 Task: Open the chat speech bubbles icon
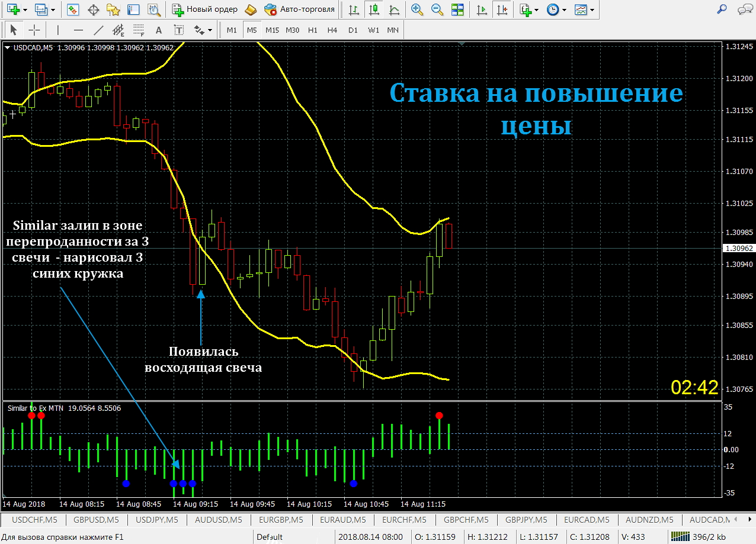[744, 9]
